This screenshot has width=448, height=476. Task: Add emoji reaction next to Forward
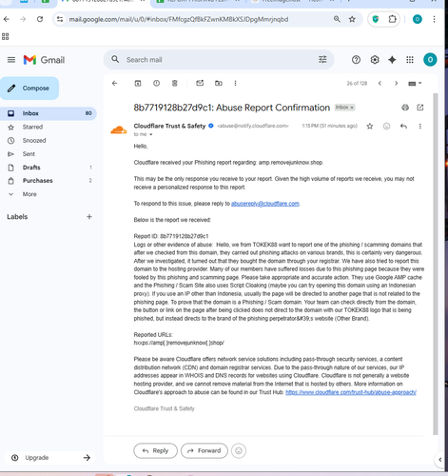click(239, 450)
